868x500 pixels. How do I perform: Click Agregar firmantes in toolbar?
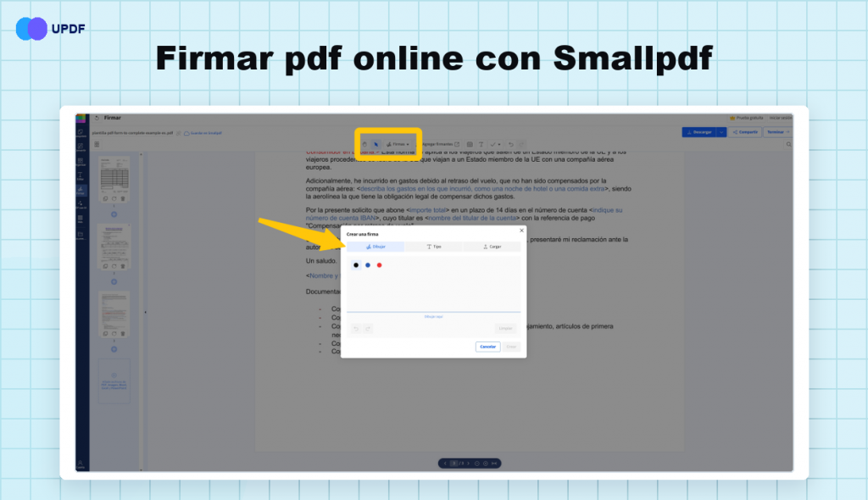(x=441, y=144)
